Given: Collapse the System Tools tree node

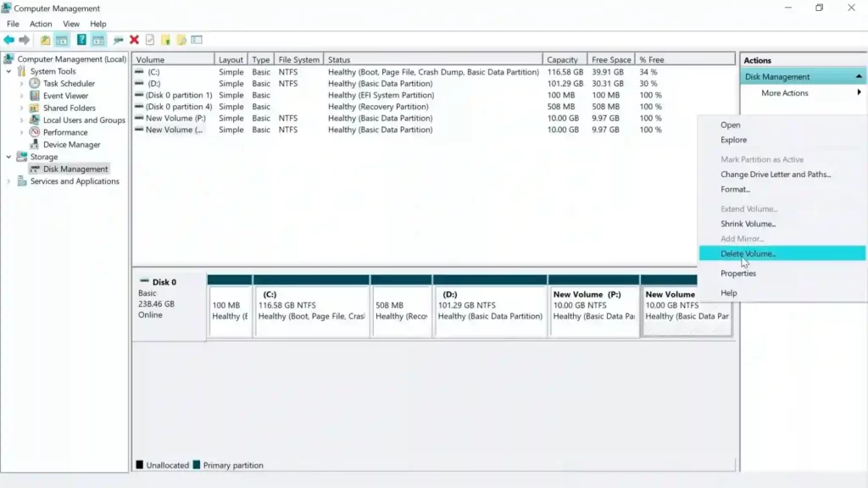Looking at the screenshot, I should (8, 71).
